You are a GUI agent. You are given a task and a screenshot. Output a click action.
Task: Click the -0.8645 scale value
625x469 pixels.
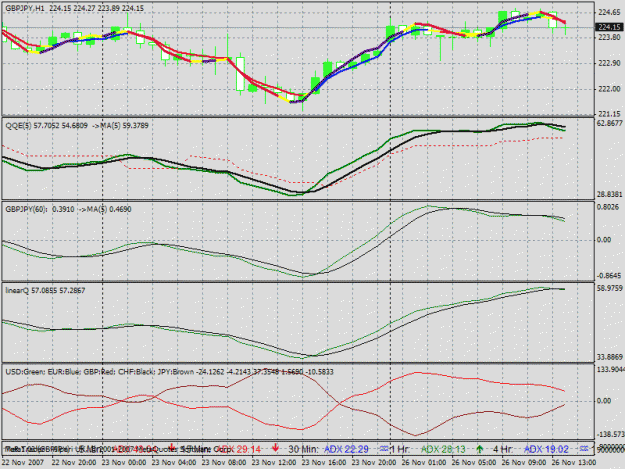(x=609, y=276)
